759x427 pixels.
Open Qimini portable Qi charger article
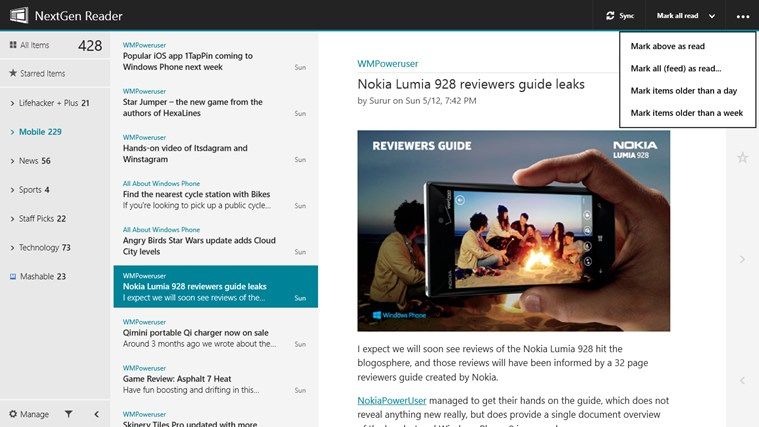[215, 333]
